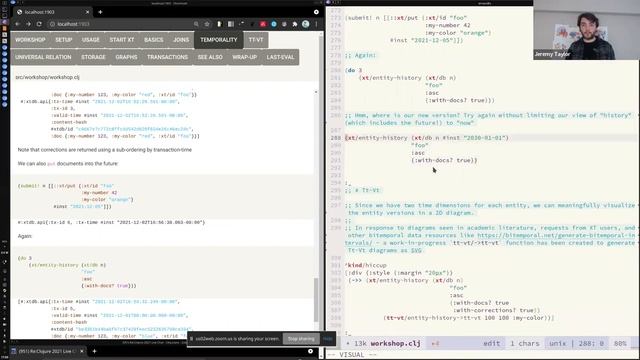Screen dimensions: 640x360
Task: Close the bottom ReClojure 2021 Live tab
Action: (x=82, y=351)
